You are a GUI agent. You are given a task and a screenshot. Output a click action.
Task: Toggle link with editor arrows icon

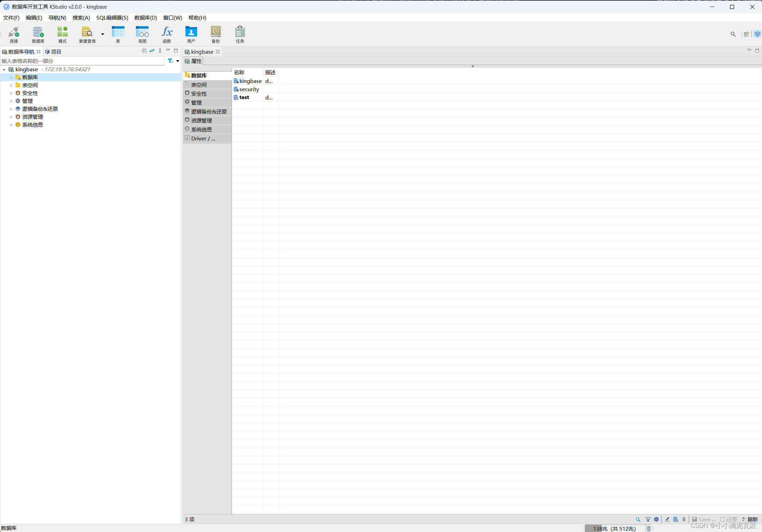click(152, 51)
